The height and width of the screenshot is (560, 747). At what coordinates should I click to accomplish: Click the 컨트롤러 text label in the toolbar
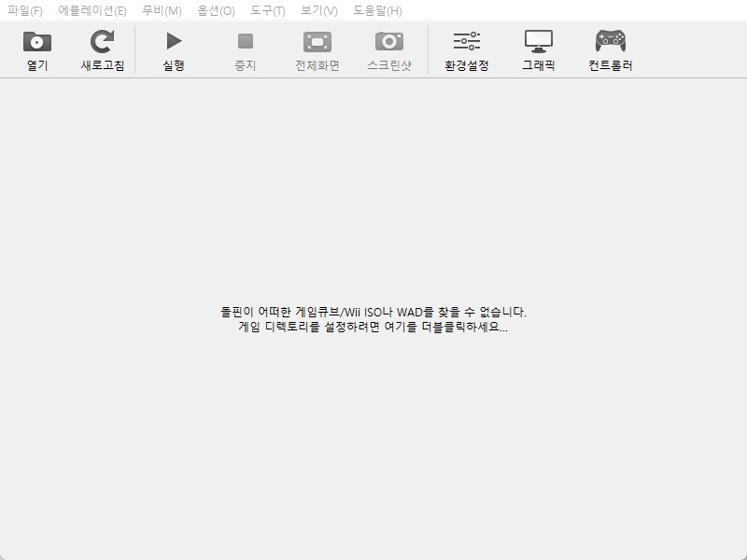click(611, 66)
